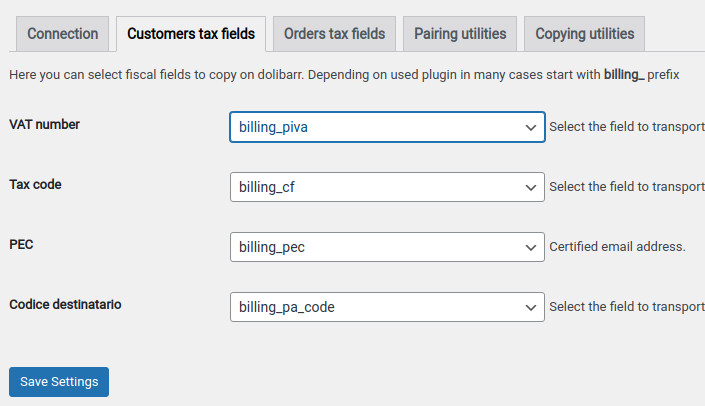Viewport: 705px width, 406px height.
Task: Click the 'Certified email address.' description text
Action: click(617, 247)
